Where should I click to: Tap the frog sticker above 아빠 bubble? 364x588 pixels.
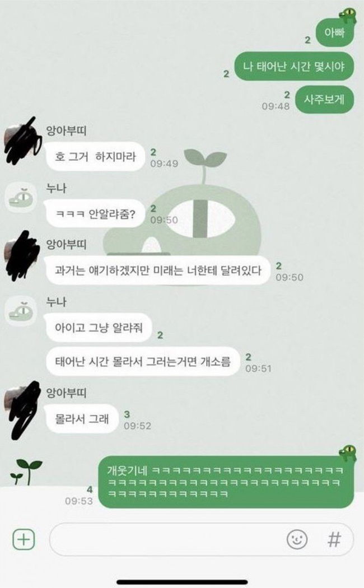pos(348,15)
